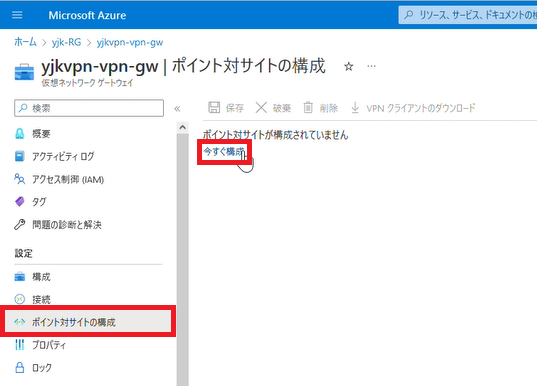
Task: Click the 削除 delete toolbar button
Action: click(x=321, y=108)
